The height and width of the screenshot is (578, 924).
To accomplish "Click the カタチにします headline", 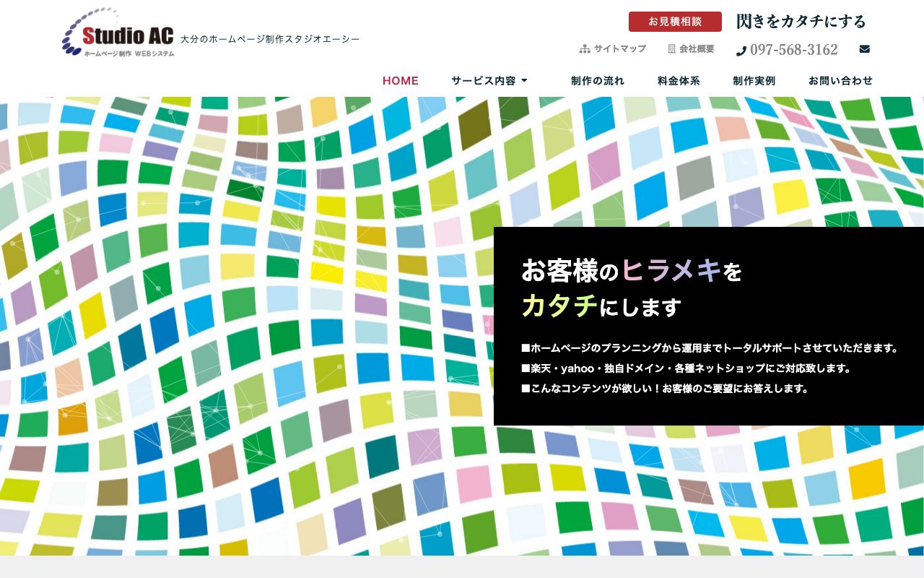I will coord(601,307).
